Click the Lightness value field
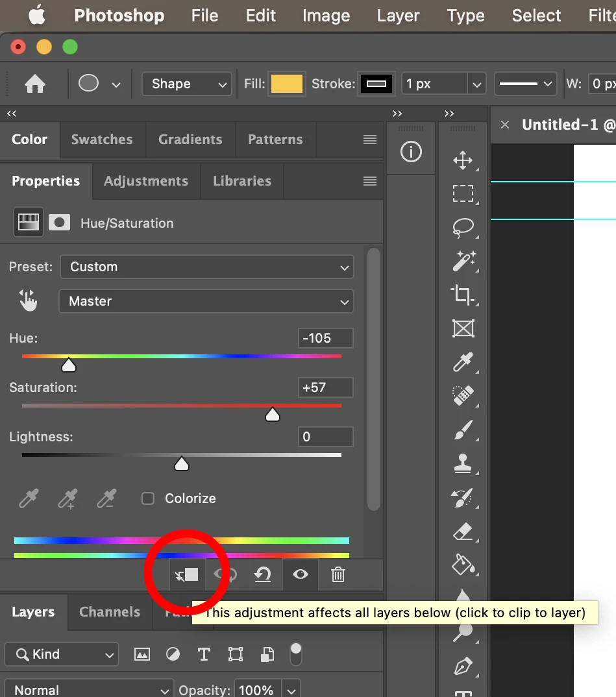 coord(326,437)
